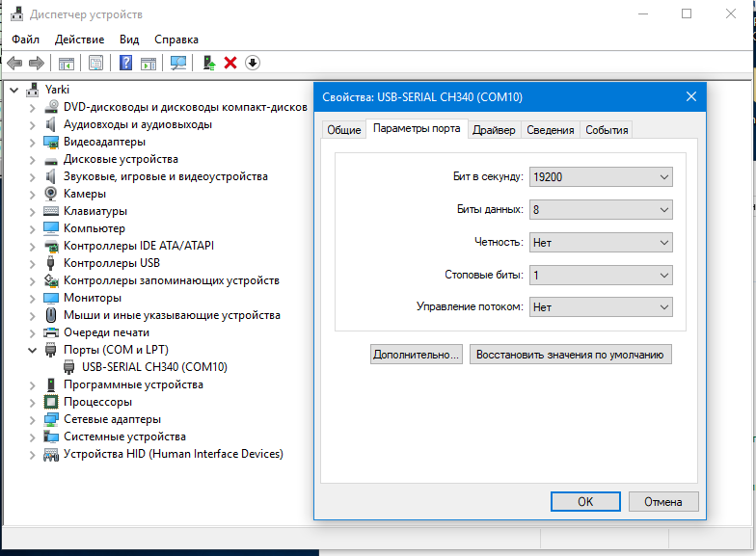
Task: Open the Help question mark toolbar icon
Action: [125, 63]
